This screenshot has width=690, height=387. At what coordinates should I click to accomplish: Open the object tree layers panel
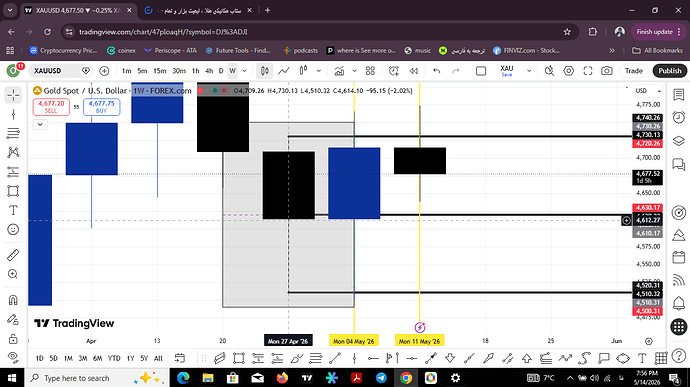point(679,141)
